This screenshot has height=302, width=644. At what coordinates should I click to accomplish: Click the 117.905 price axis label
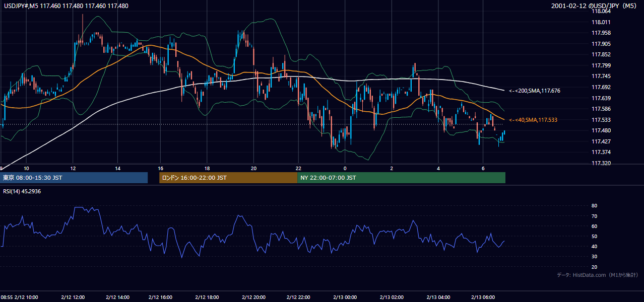(601, 44)
